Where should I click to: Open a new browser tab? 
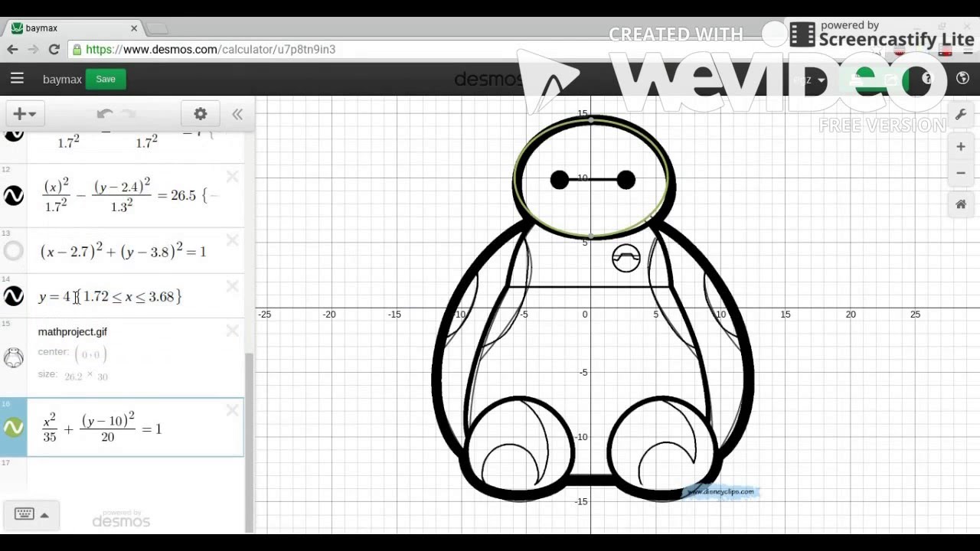[x=156, y=29]
